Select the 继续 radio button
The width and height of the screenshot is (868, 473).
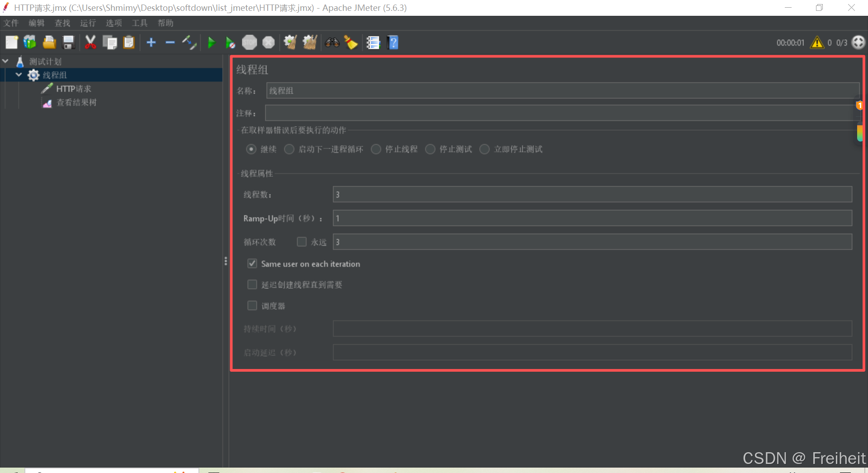coord(251,149)
